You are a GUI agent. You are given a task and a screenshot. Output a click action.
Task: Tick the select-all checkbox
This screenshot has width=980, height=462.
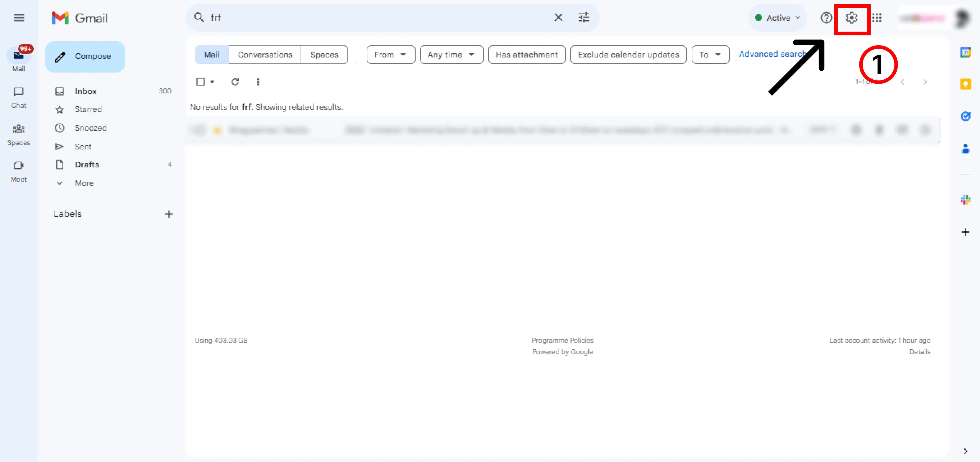201,82
